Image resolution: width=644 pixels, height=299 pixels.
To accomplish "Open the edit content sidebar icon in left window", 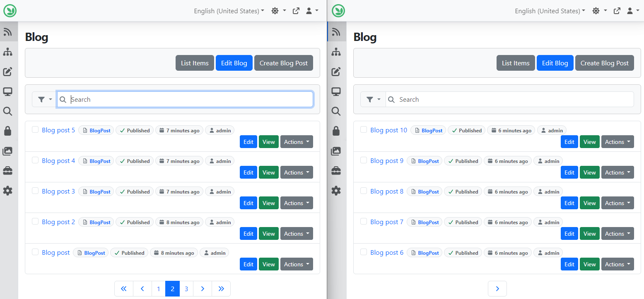I will tap(7, 72).
